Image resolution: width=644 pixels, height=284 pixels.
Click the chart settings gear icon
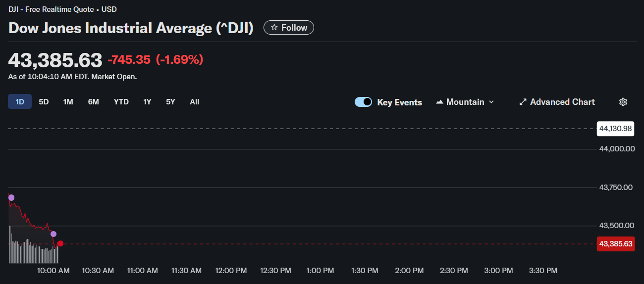click(623, 102)
